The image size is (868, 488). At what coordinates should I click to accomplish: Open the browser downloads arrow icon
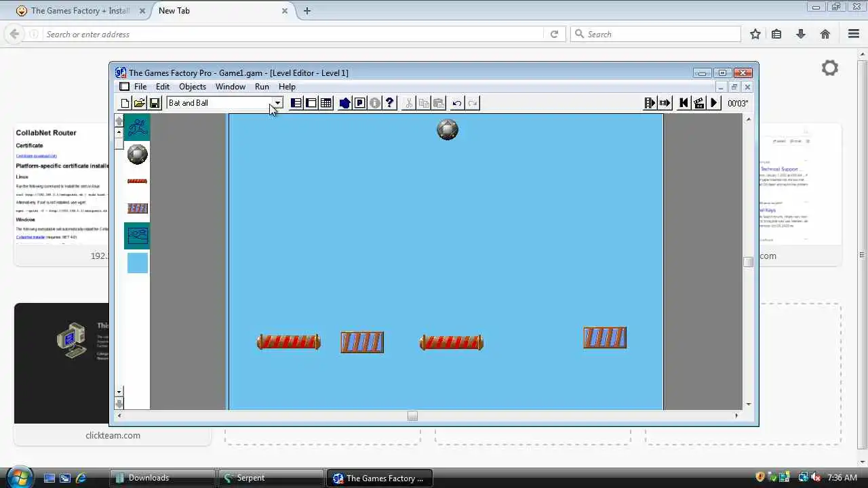pos(801,34)
